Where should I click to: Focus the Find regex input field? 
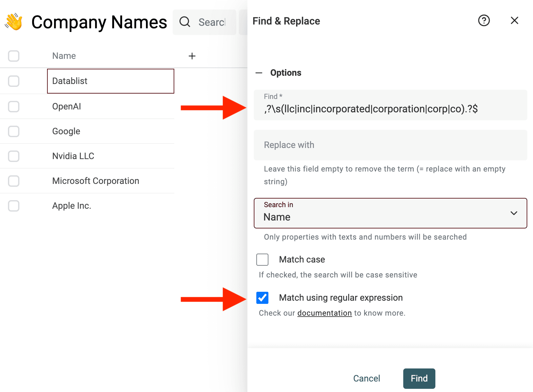tap(390, 109)
